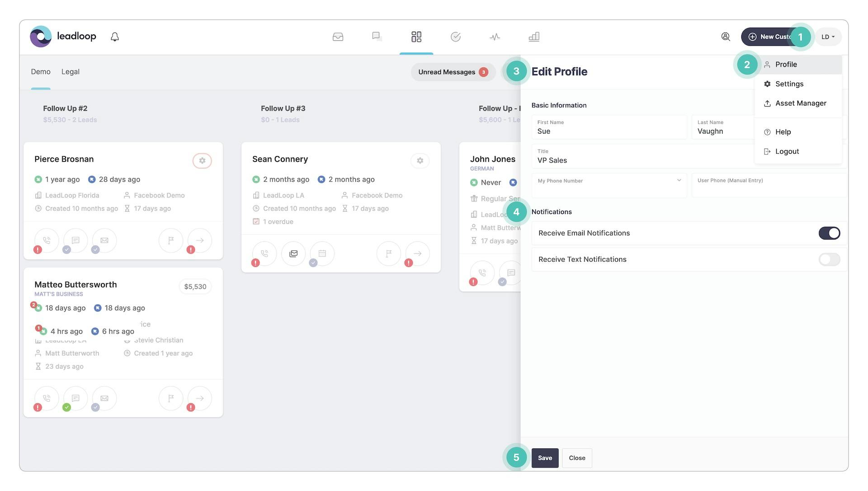This screenshot has height=491, width=868.
Task: Open gear settings on Sean Connery card
Action: pos(420,161)
